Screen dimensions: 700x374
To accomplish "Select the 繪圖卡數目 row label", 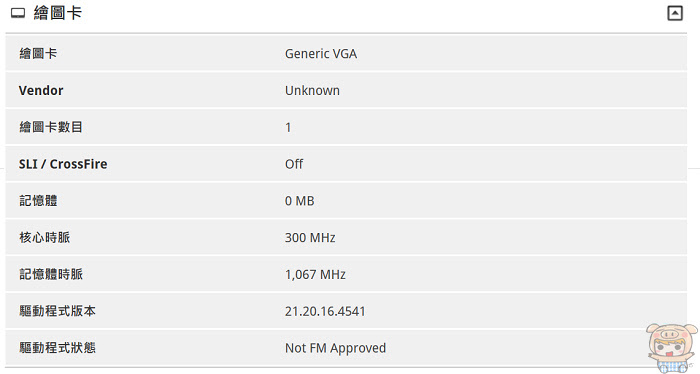I will (x=51, y=127).
